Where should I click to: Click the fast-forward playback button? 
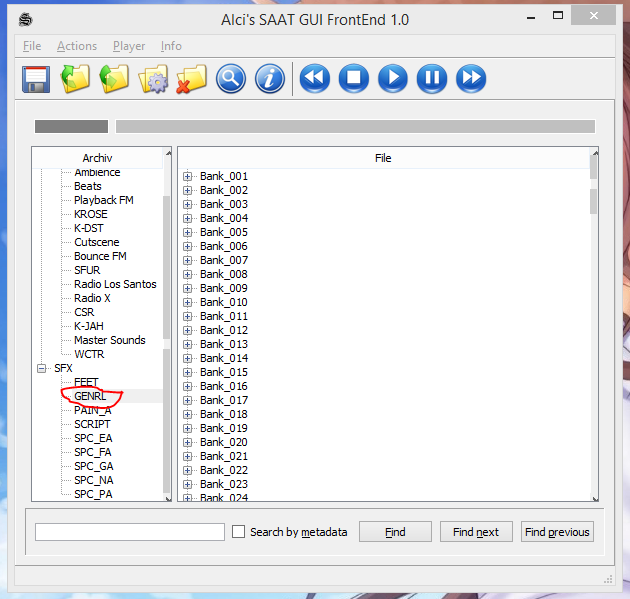point(471,78)
